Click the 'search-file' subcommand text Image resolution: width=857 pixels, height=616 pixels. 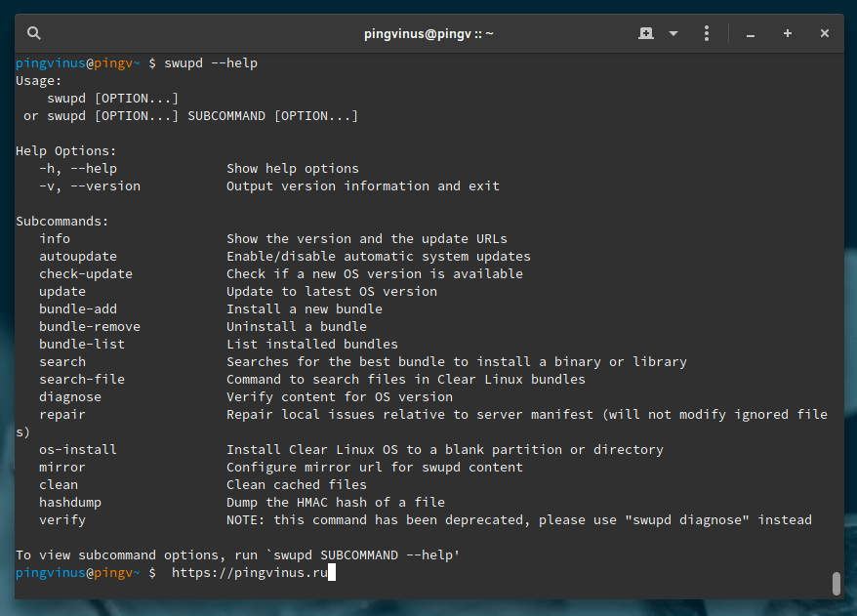[82, 380]
